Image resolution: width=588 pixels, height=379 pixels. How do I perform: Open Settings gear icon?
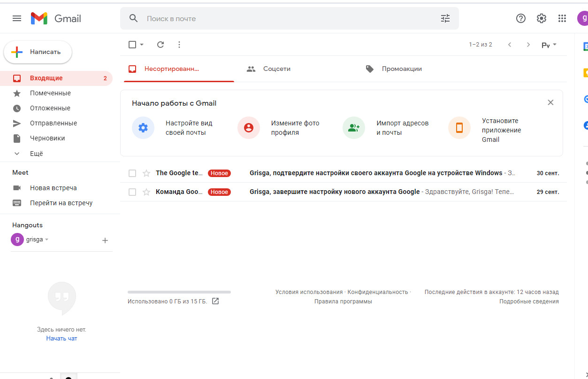point(542,18)
